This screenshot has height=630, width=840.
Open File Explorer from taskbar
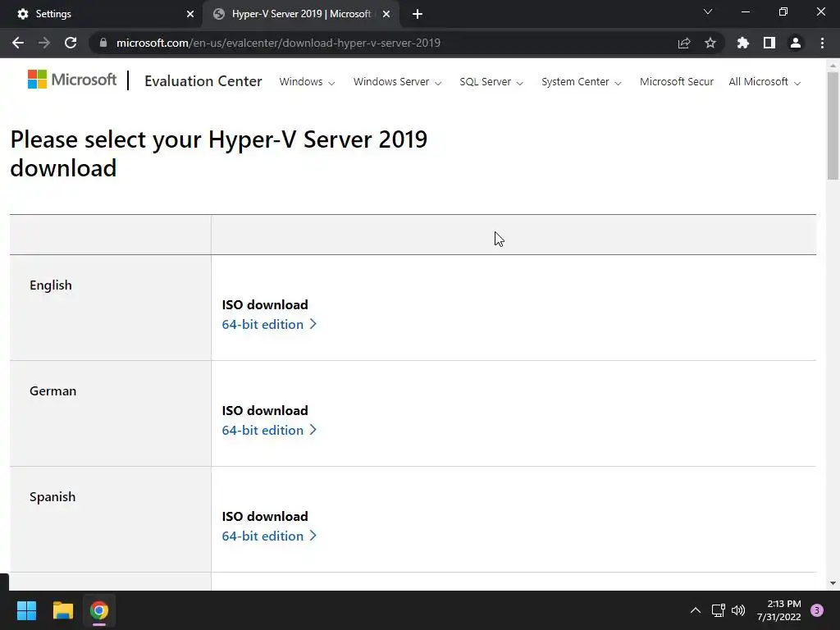click(63, 610)
